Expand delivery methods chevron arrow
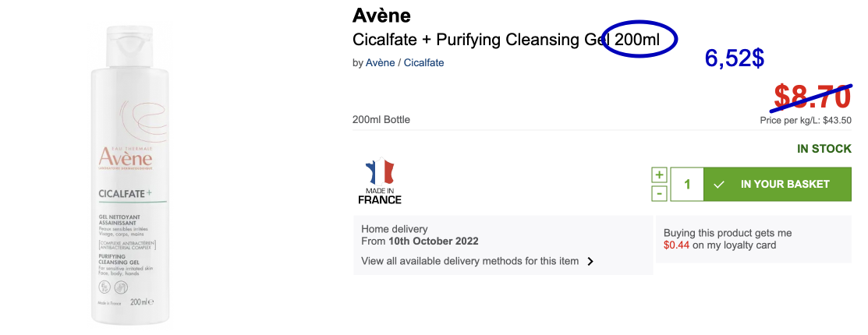This screenshot has height=335, width=868. pyautogui.click(x=590, y=262)
